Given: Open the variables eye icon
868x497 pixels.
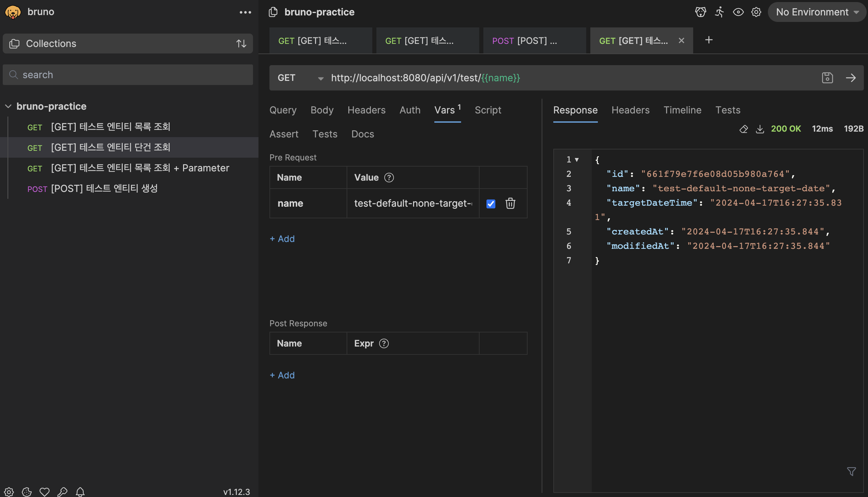Looking at the screenshot, I should pos(738,12).
